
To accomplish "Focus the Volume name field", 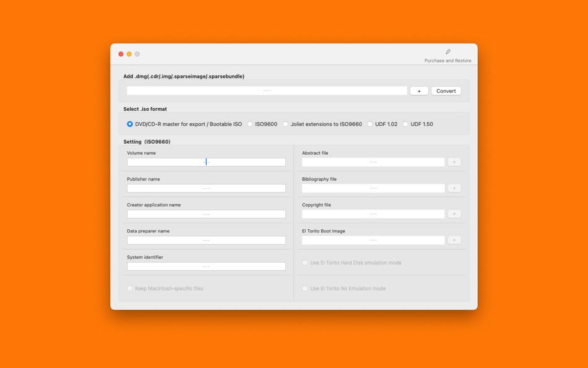I will click(206, 162).
